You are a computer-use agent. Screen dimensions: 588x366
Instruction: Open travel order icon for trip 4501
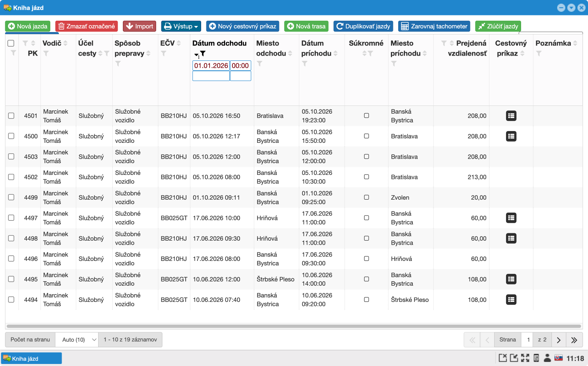[511, 116]
